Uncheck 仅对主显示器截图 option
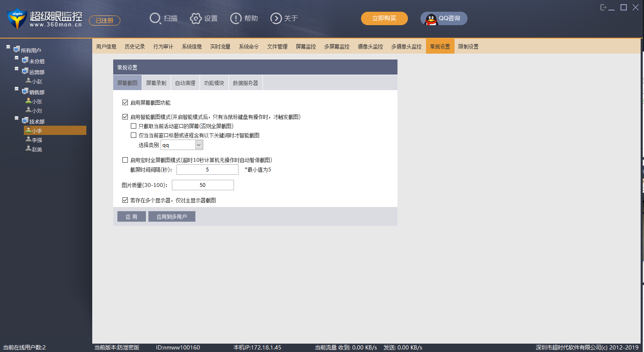 click(x=125, y=200)
